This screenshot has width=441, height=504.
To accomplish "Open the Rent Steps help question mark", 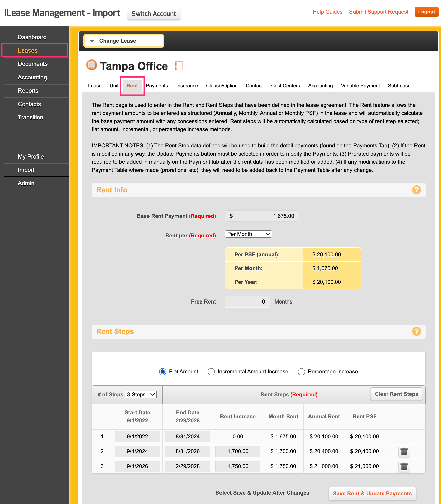I will point(416,331).
